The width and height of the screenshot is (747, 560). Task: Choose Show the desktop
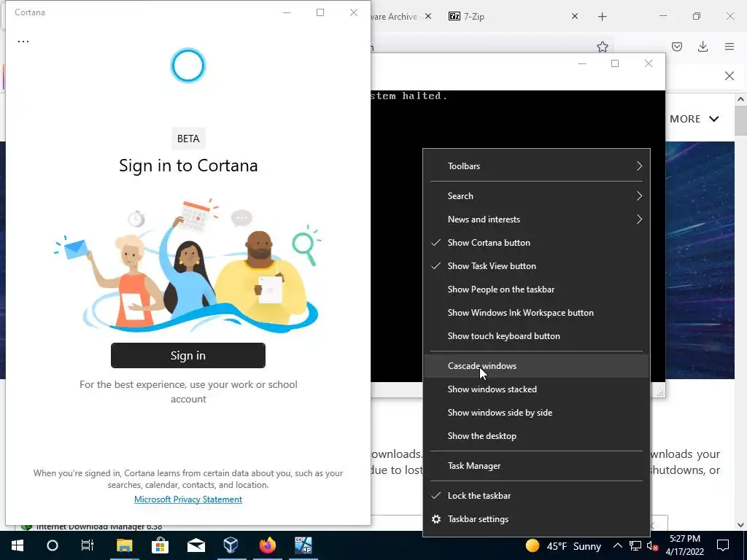coord(536,436)
